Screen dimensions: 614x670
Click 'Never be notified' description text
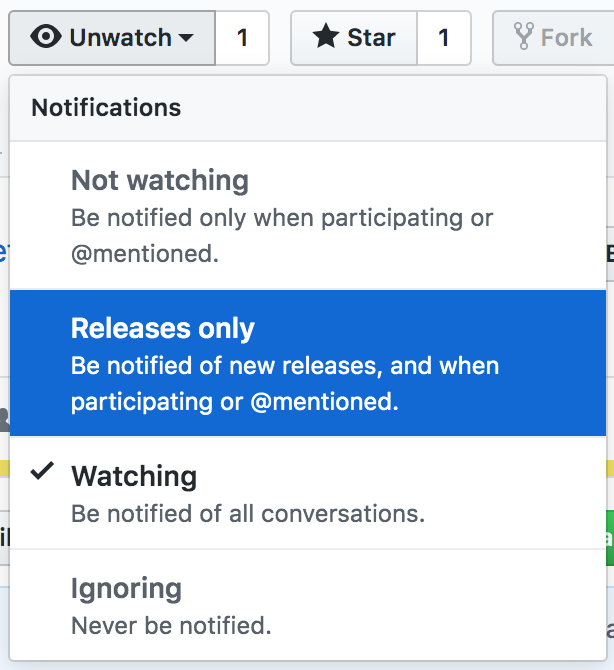point(171,626)
